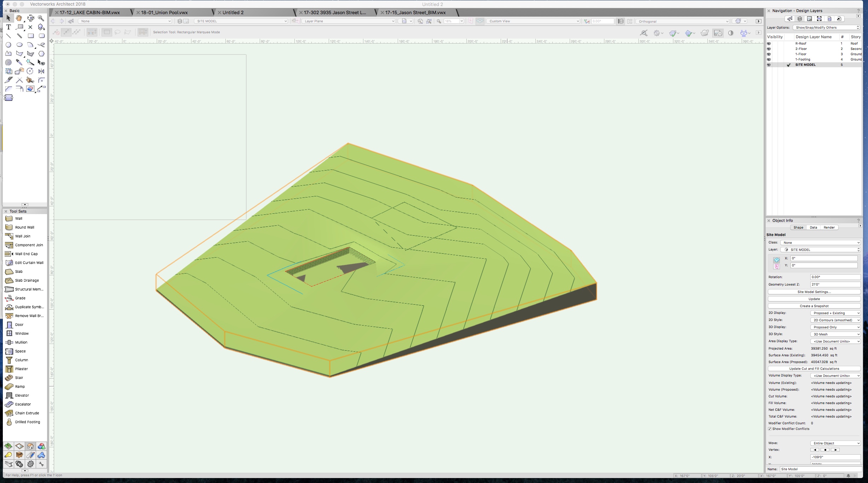Select the Text tool in Basic palette
The height and width of the screenshot is (483, 868).
click(x=8, y=27)
